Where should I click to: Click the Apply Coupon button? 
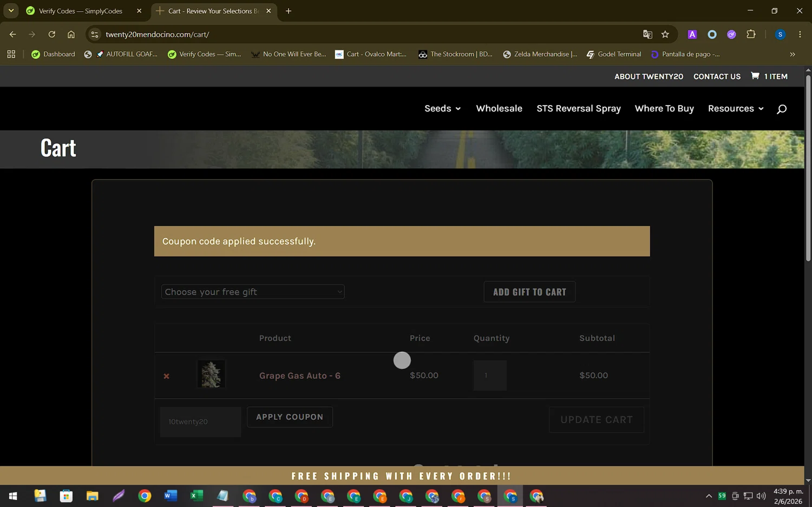tap(290, 417)
